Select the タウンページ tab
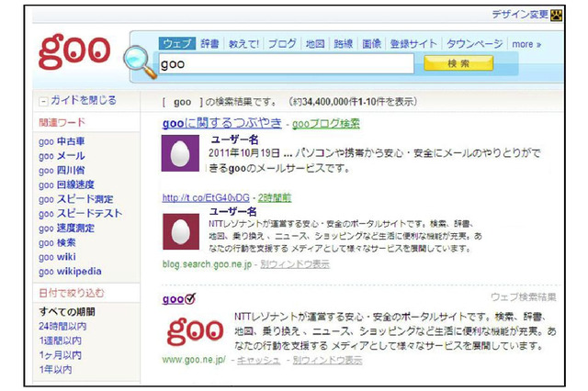The width and height of the screenshot is (588, 391). 475,44
